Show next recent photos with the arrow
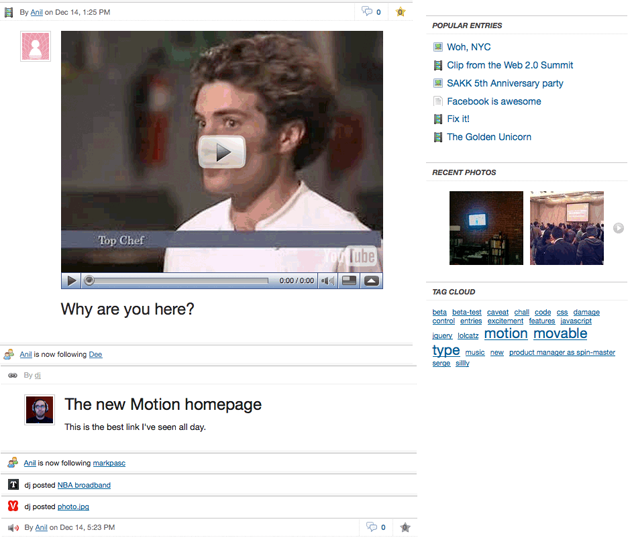630x540 pixels. (618, 228)
